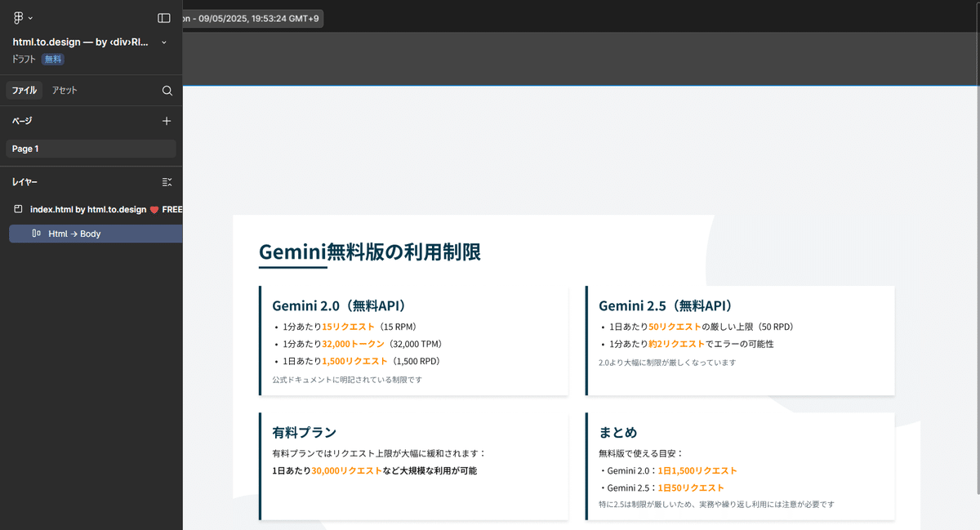This screenshot has width=980, height=530.
Task: Click the Gemini 2.0 card on the canvas
Action: (x=413, y=340)
